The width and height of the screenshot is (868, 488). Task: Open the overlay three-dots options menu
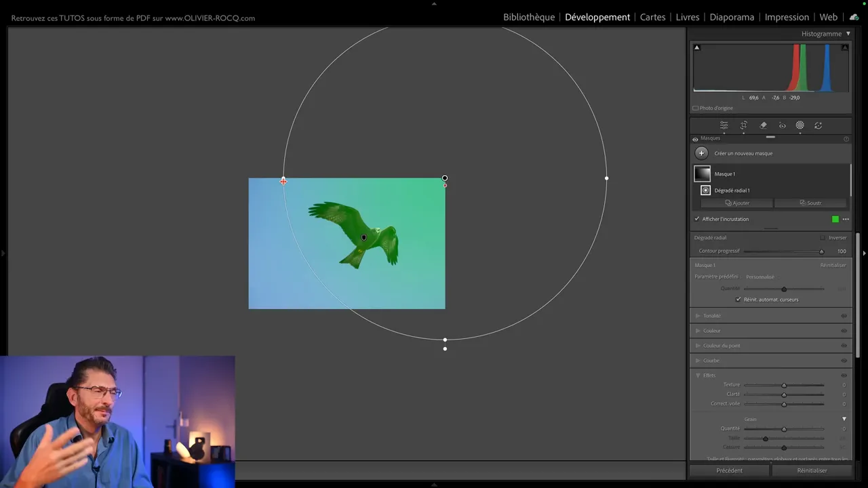(x=846, y=219)
